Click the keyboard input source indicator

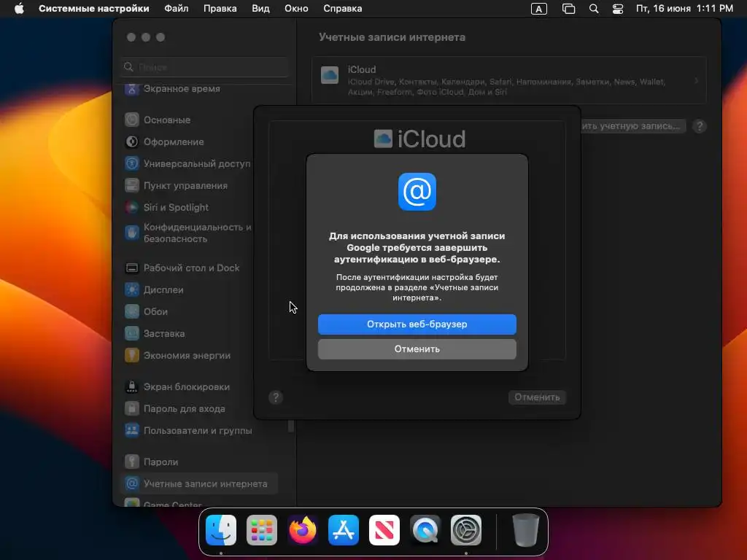coord(539,9)
